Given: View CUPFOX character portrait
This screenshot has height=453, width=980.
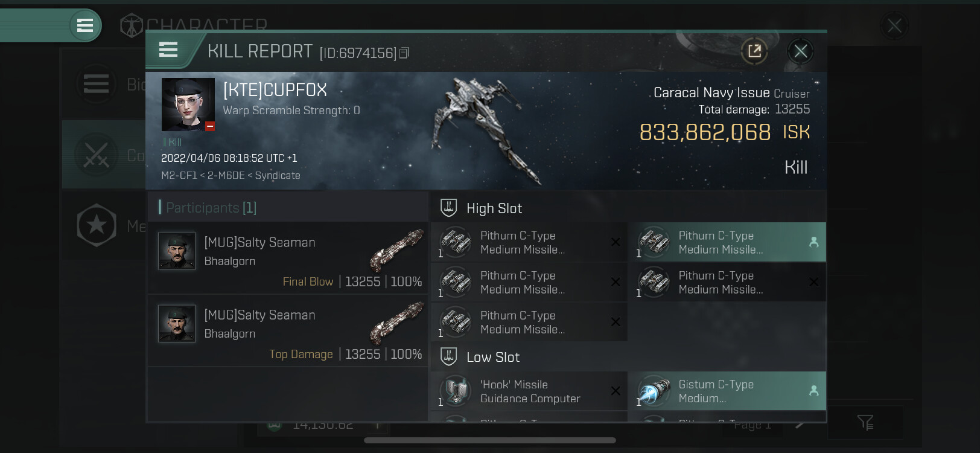Looking at the screenshot, I should point(188,104).
